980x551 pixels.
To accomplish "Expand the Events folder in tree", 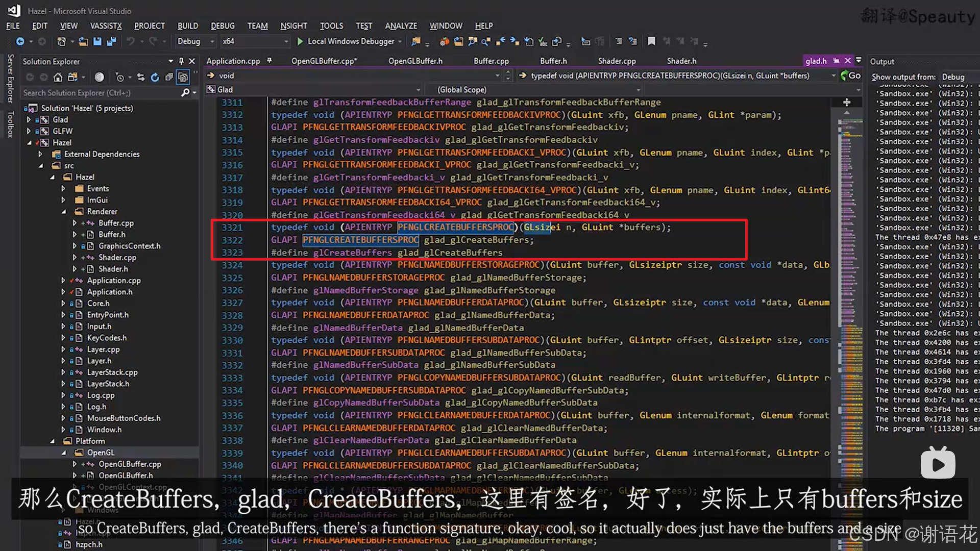I will [64, 189].
